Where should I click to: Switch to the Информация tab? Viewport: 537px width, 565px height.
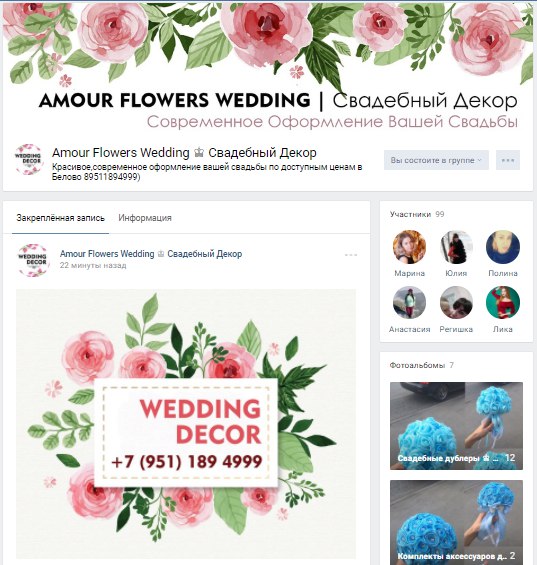tap(145, 218)
